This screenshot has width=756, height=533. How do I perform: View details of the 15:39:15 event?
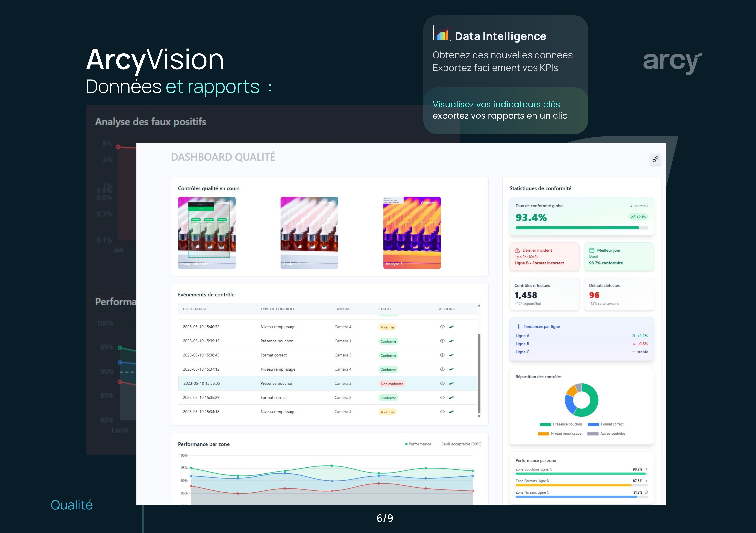pyautogui.click(x=442, y=341)
